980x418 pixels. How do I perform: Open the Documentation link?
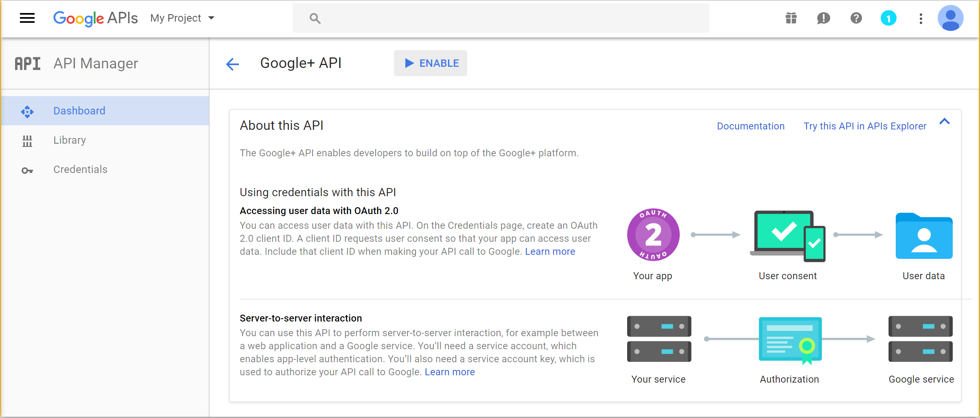click(x=750, y=126)
